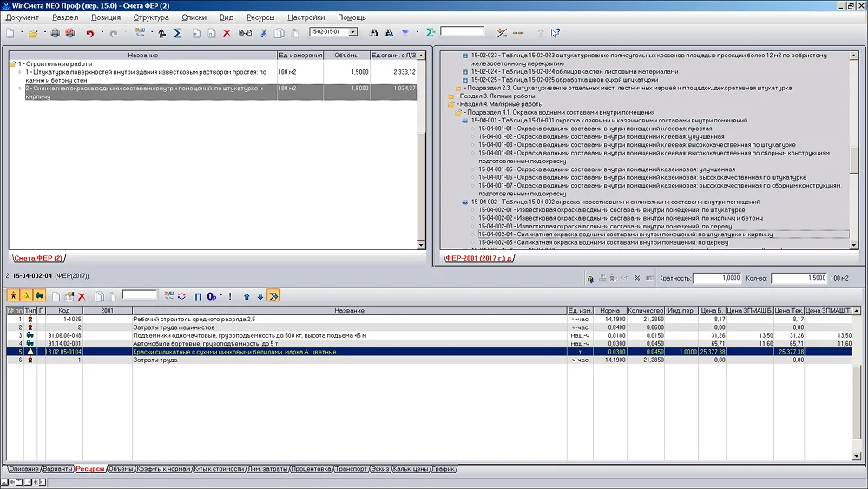Open dropdown arrow next to filter funnel
This screenshot has width=868, height=489.
tap(417, 32)
